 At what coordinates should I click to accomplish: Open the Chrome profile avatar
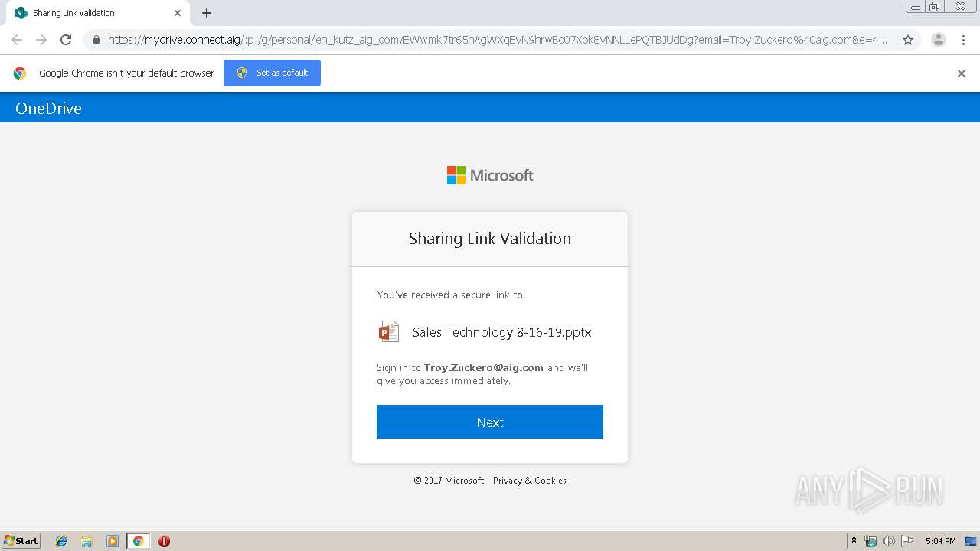click(x=939, y=40)
